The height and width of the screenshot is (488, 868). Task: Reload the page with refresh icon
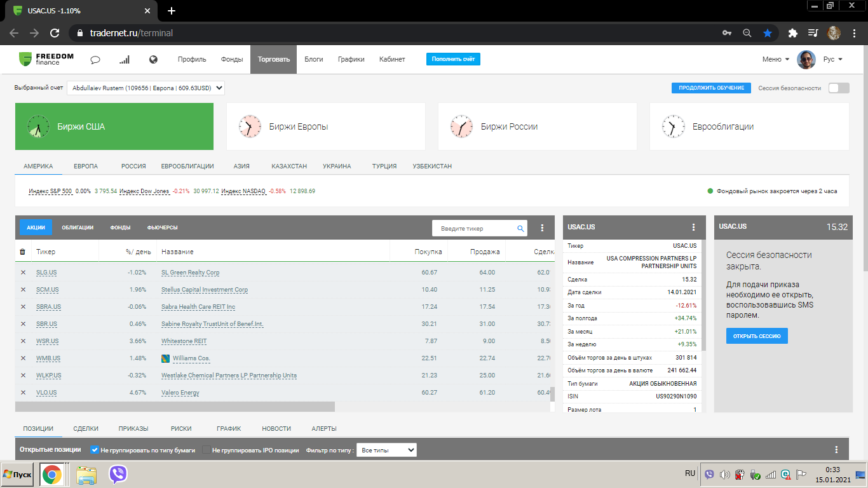coord(55,33)
